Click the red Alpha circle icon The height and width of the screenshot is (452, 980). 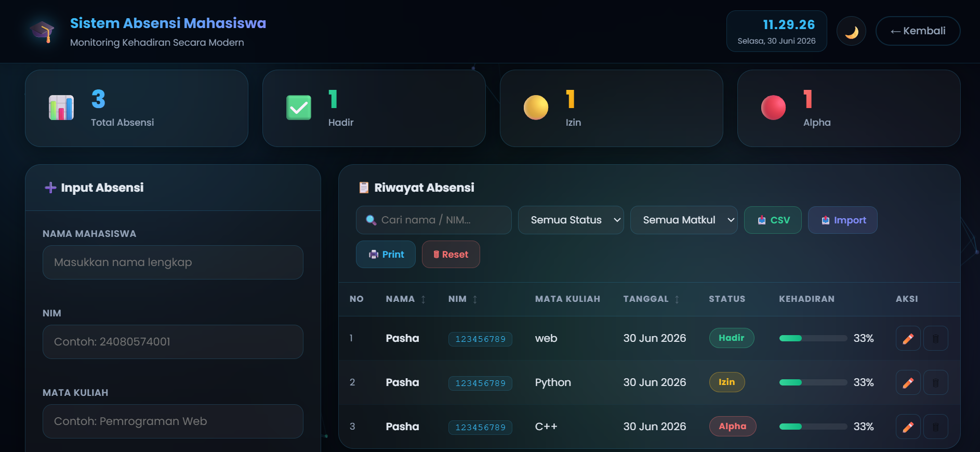[x=773, y=108]
